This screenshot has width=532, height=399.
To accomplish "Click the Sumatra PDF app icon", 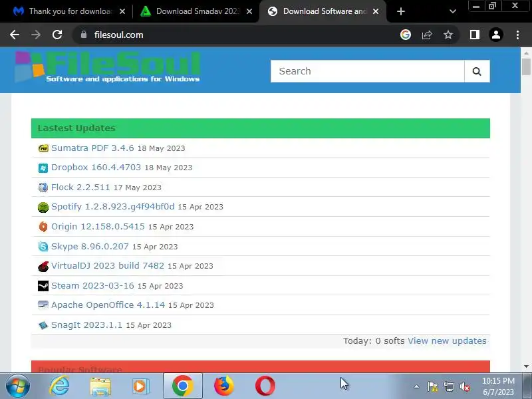I will pyautogui.click(x=43, y=148).
